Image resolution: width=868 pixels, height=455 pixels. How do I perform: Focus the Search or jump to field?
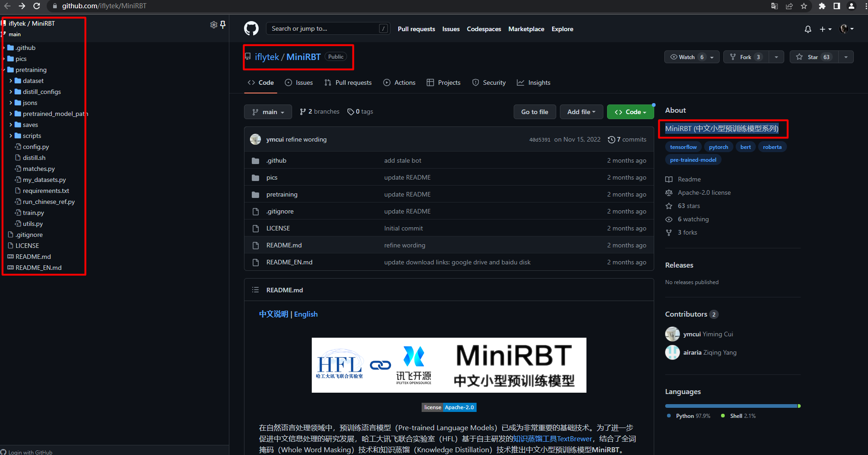point(328,28)
